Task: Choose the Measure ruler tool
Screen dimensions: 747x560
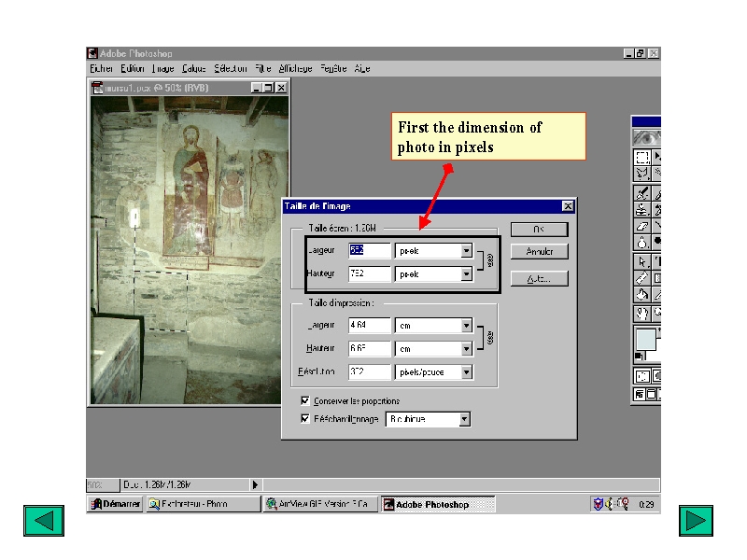Action: pos(641,277)
